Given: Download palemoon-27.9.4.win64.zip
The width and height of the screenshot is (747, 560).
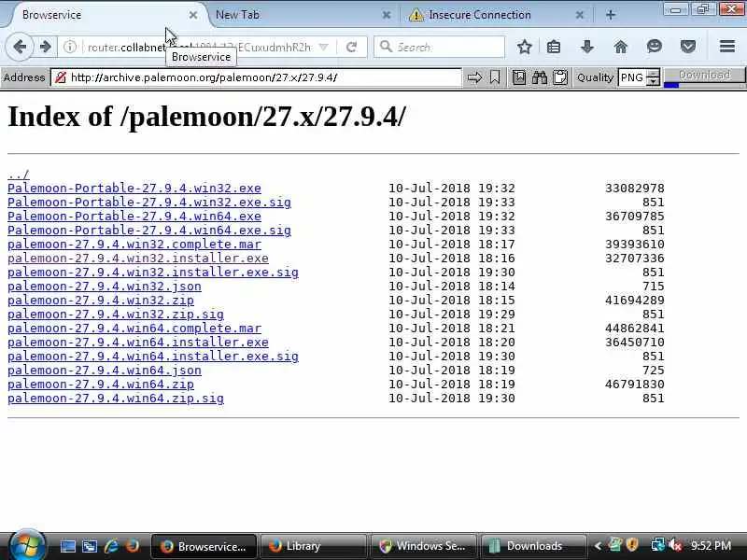Looking at the screenshot, I should point(101,384).
